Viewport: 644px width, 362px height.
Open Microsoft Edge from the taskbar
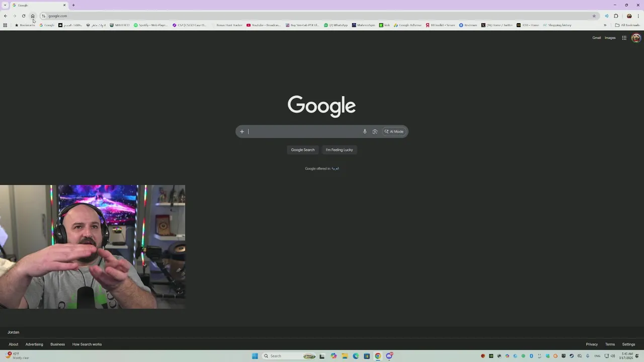[x=356, y=356]
